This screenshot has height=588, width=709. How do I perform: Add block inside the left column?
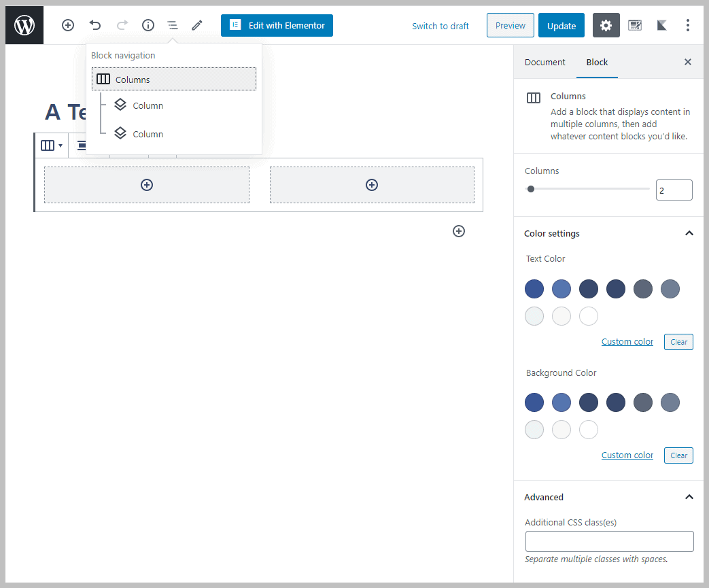(x=147, y=185)
